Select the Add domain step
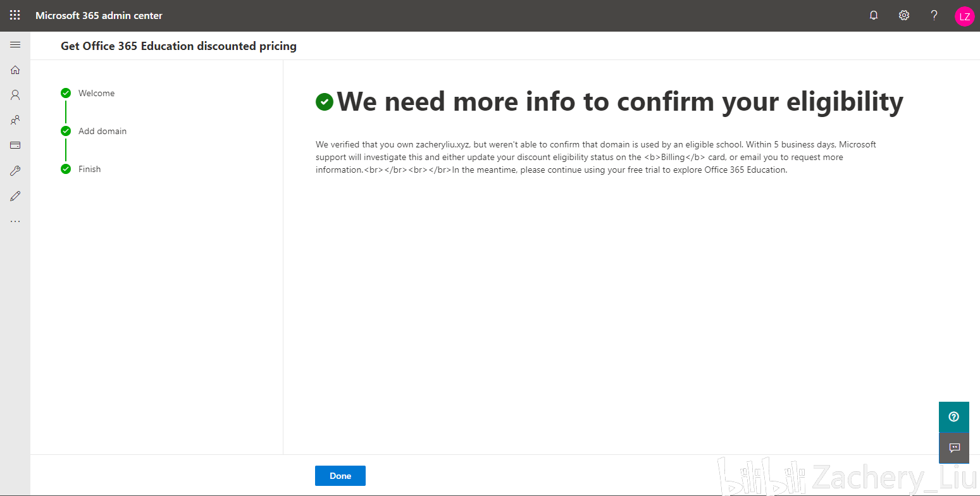 102,131
